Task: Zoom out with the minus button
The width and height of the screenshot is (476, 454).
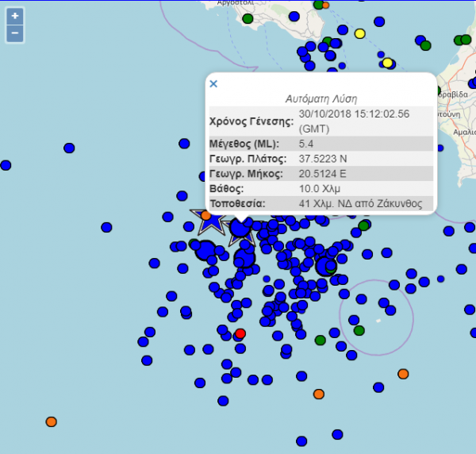Action: coord(15,33)
